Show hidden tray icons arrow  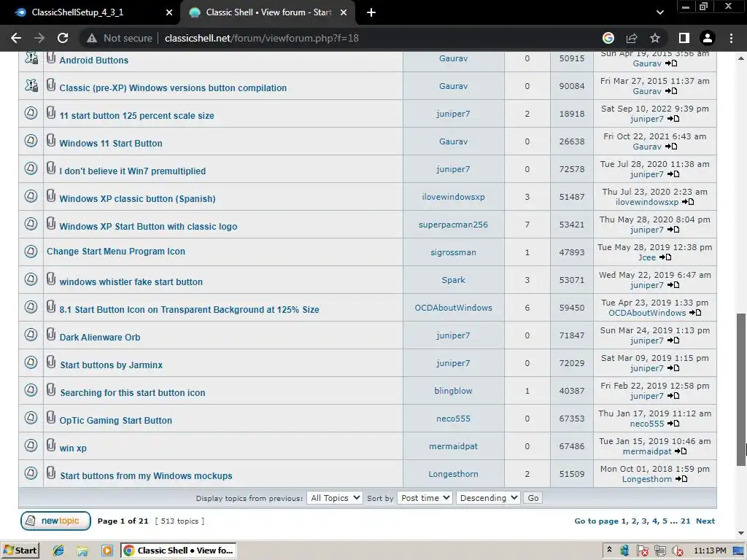tap(609, 551)
